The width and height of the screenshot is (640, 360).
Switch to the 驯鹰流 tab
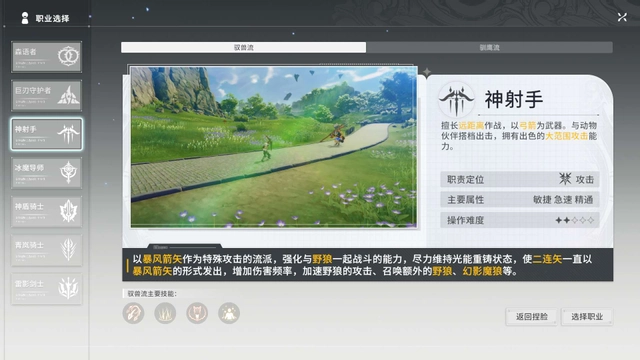pyautogui.click(x=489, y=47)
